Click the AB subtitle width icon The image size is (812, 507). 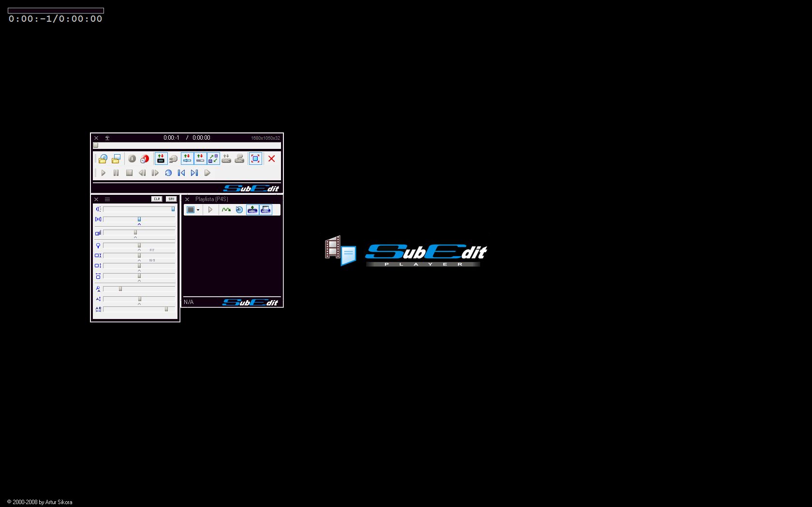[x=98, y=309]
